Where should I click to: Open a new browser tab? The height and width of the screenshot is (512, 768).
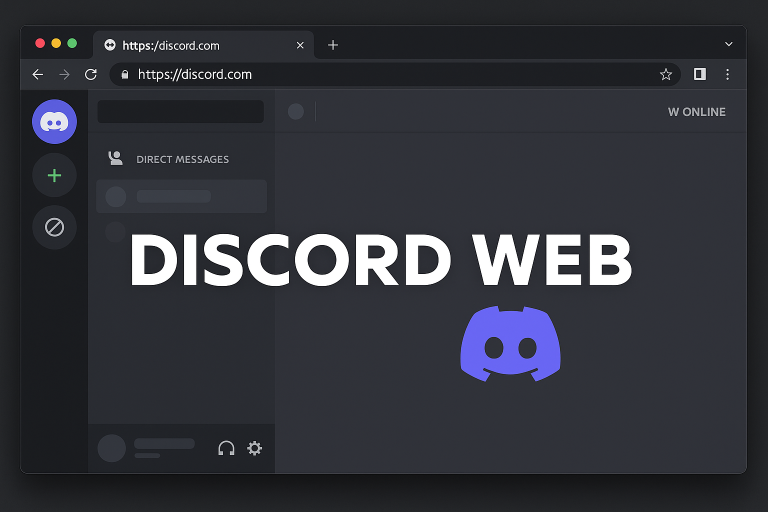[x=333, y=45]
